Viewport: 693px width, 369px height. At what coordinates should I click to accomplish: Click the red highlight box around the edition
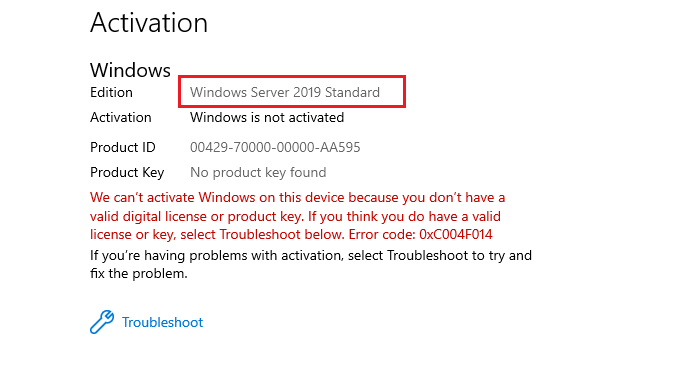point(292,91)
